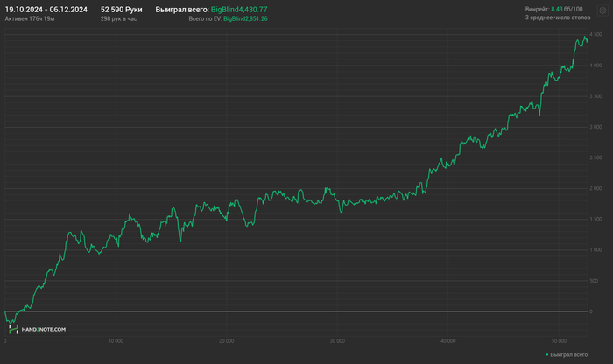Click the '52 590 Руки' hands count
This screenshot has width=613, height=364.
(x=121, y=10)
